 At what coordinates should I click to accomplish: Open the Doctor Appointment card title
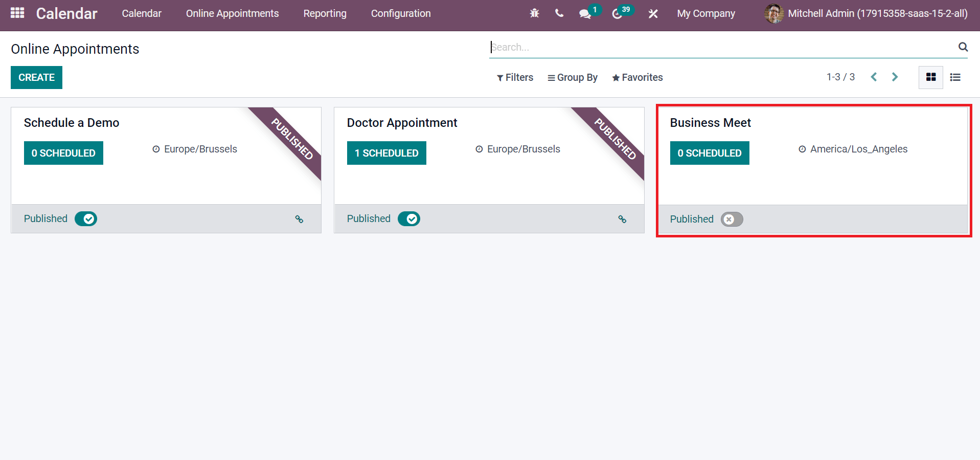click(402, 123)
